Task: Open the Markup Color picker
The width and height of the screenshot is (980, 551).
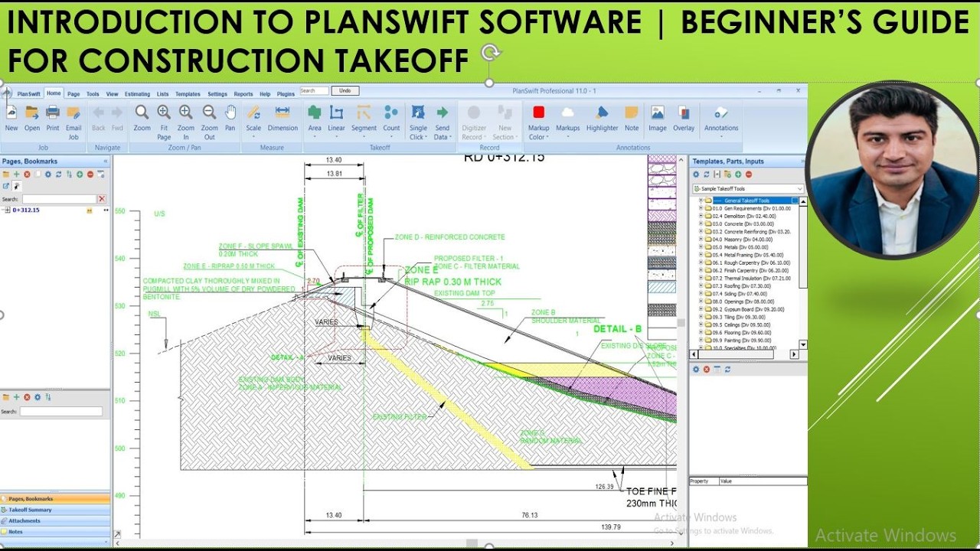Action: (538, 122)
